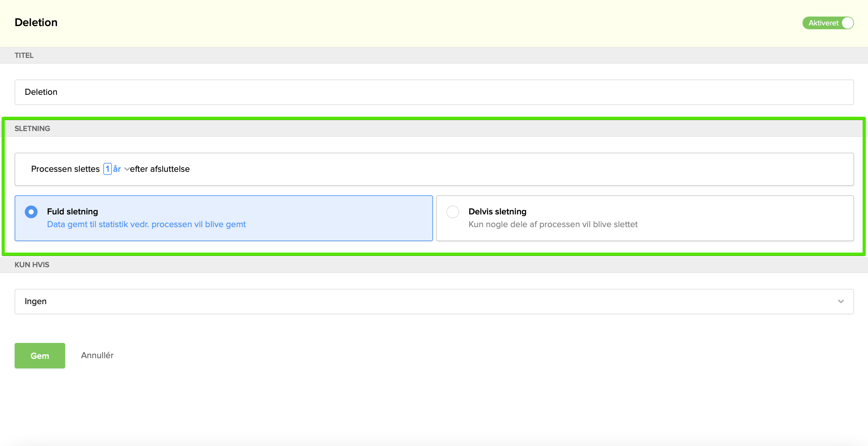Click the chevron arrow in Ingen field
Viewport: 868px width, 446px height.
click(841, 301)
